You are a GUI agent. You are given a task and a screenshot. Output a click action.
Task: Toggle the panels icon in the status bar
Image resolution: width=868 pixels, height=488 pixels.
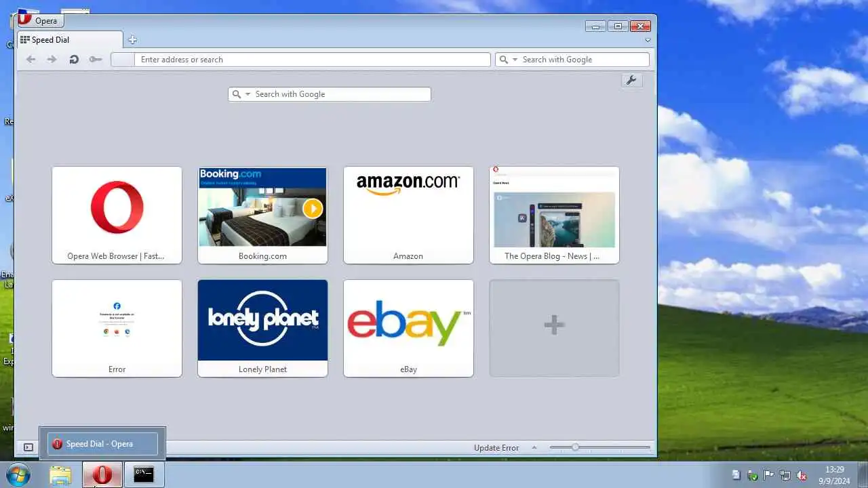point(28,447)
